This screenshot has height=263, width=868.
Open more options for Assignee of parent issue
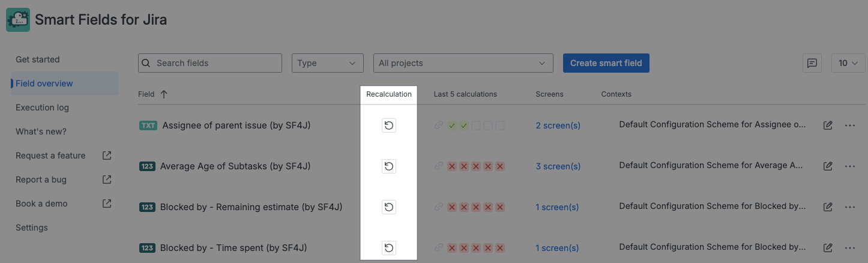tap(849, 125)
